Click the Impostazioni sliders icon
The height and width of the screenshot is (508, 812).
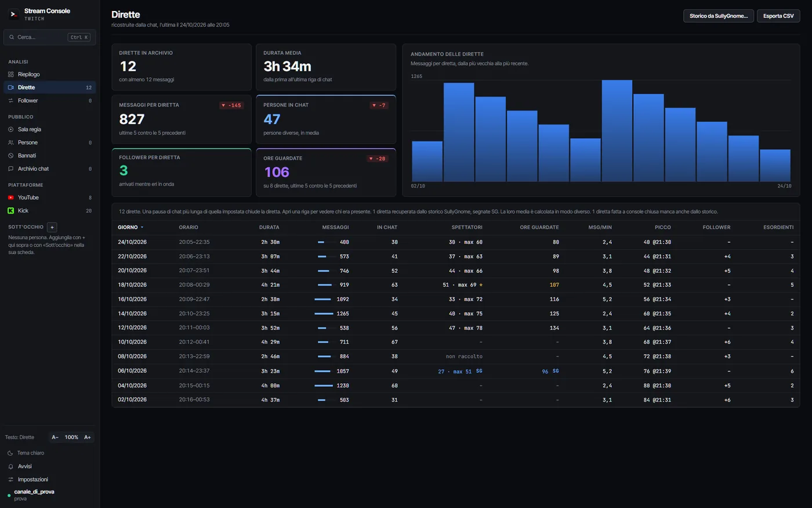10,480
